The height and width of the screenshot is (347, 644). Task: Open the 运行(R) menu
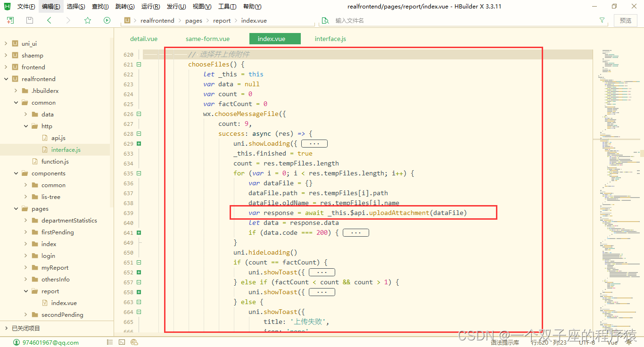pos(150,7)
